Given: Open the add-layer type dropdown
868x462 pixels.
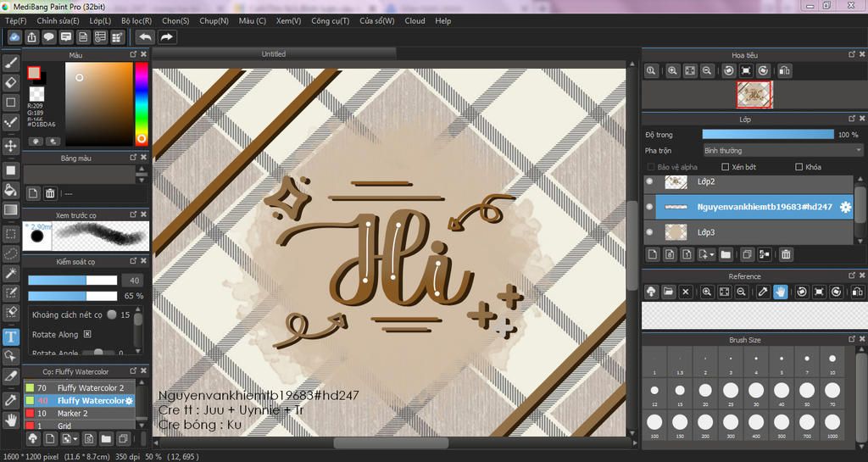Looking at the screenshot, I should [x=707, y=254].
